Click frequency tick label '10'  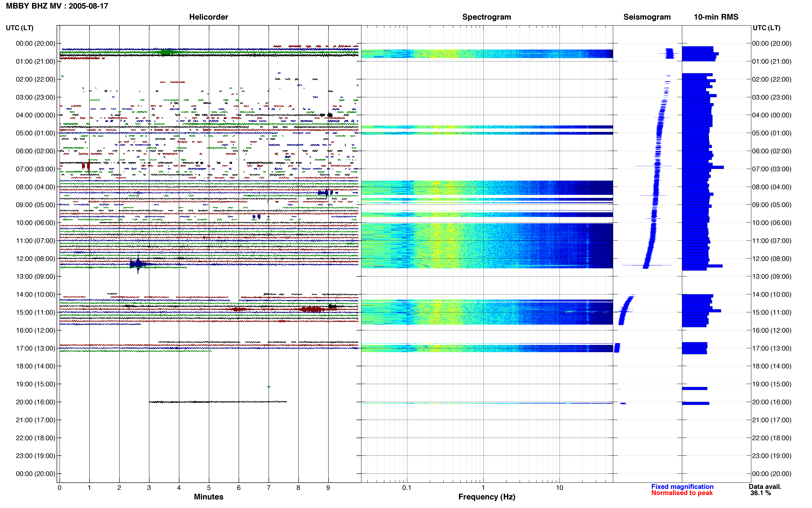[x=559, y=488]
